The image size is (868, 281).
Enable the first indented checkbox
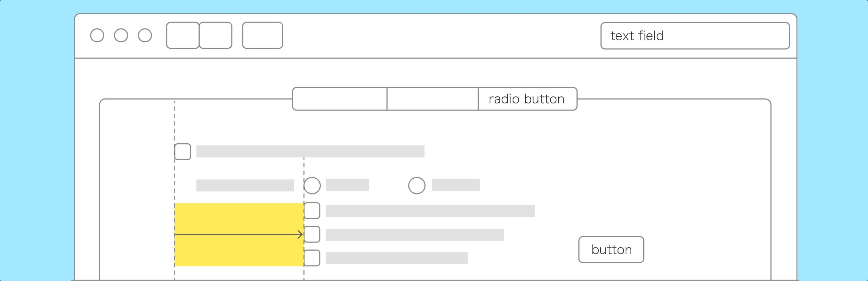(312, 211)
